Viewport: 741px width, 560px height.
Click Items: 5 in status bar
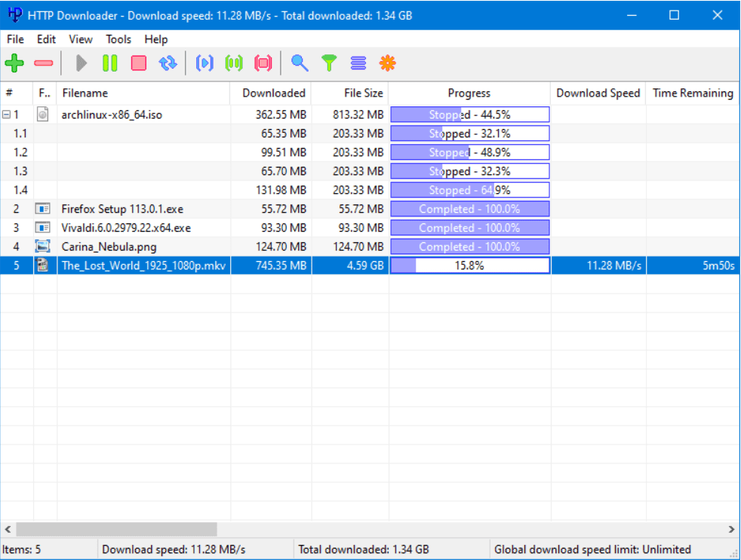22,549
